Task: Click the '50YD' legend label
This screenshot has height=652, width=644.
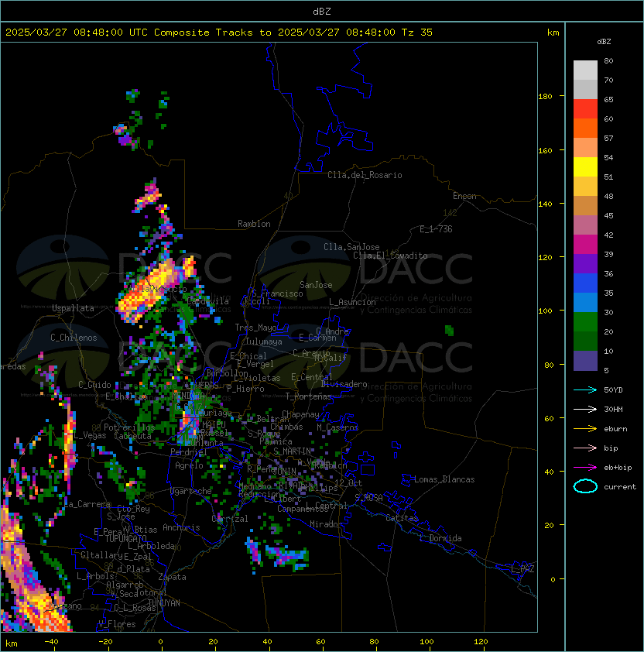Action: click(x=613, y=390)
